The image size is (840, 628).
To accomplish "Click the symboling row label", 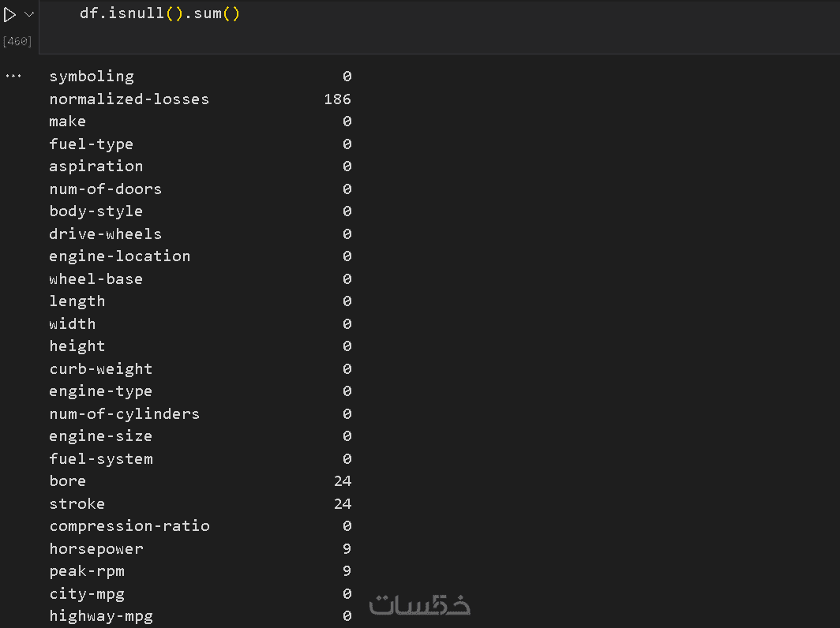I will click(x=92, y=77).
